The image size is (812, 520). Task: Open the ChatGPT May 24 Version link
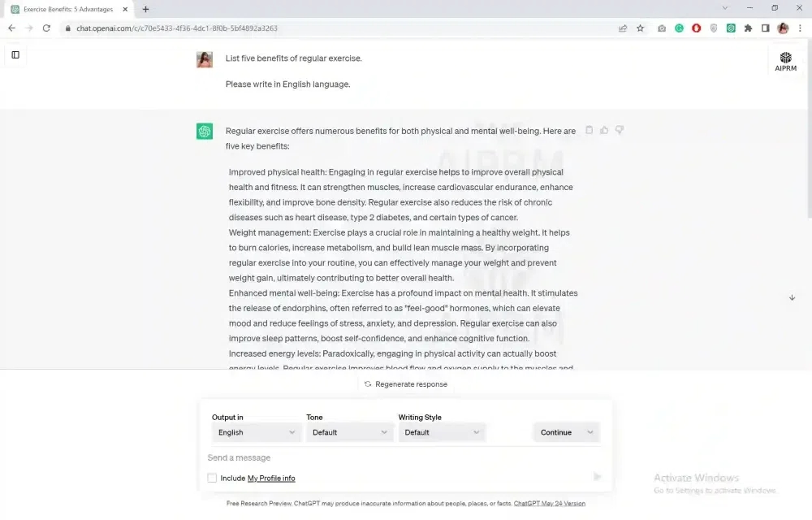[549, 504]
